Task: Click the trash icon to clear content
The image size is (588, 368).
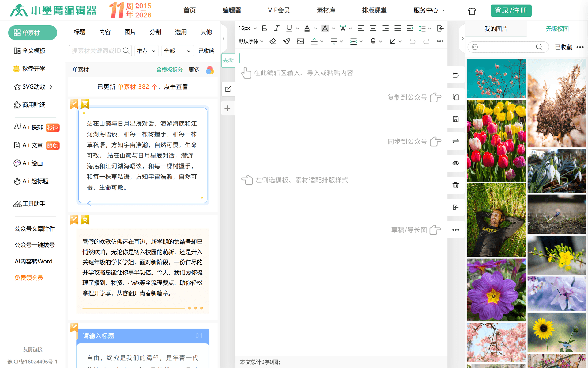Action: (456, 185)
